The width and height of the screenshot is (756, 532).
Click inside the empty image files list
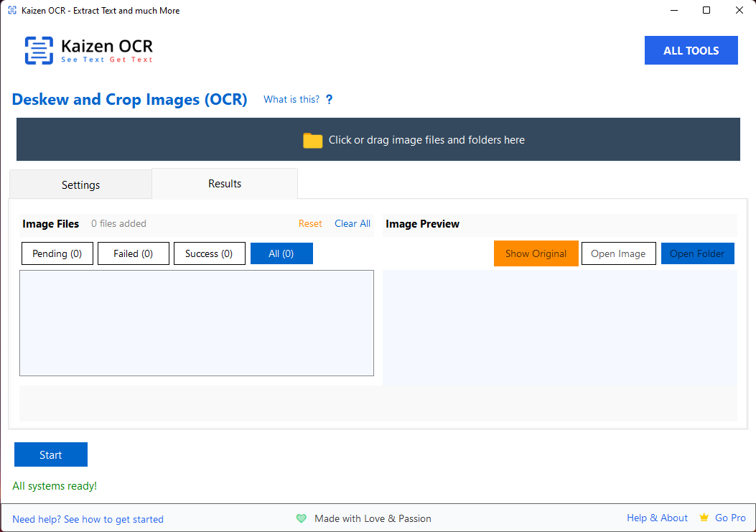[197, 323]
